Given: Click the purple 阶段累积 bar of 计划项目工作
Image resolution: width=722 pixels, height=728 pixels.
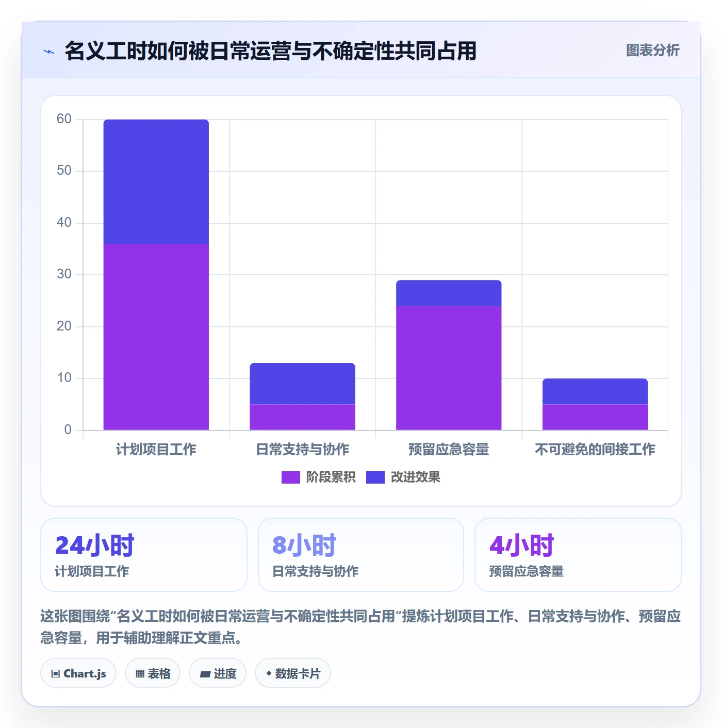Looking at the screenshot, I should tap(156, 337).
